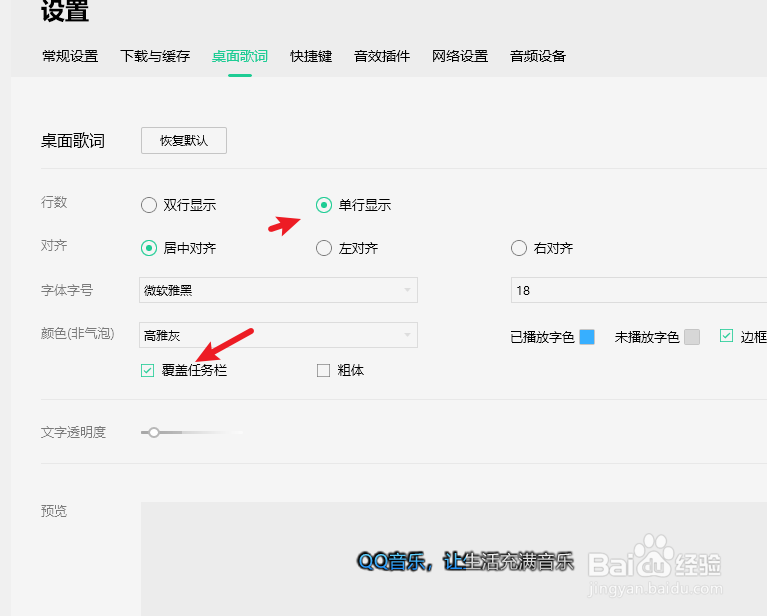Enable the 粗体 checkbox
Screen dimensions: 767x616
[323, 370]
